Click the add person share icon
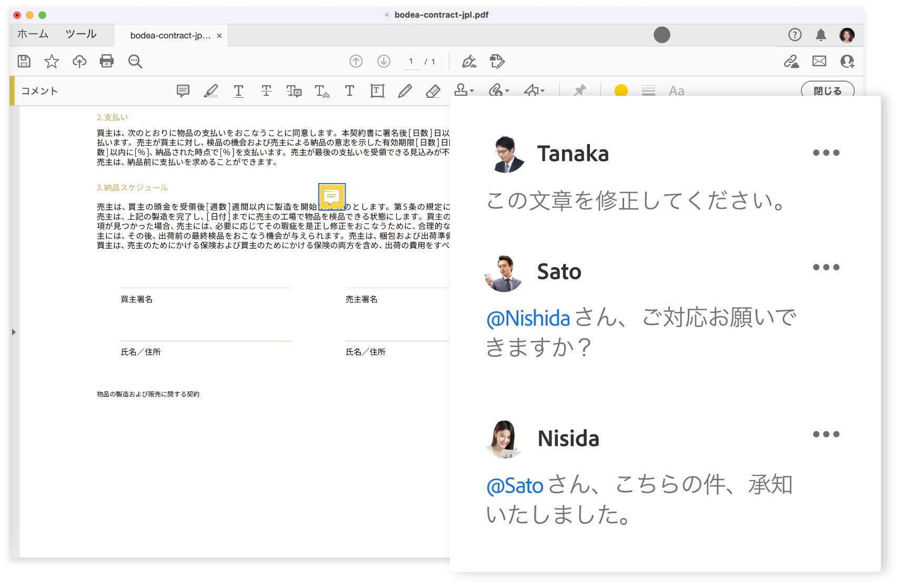 coord(847,62)
